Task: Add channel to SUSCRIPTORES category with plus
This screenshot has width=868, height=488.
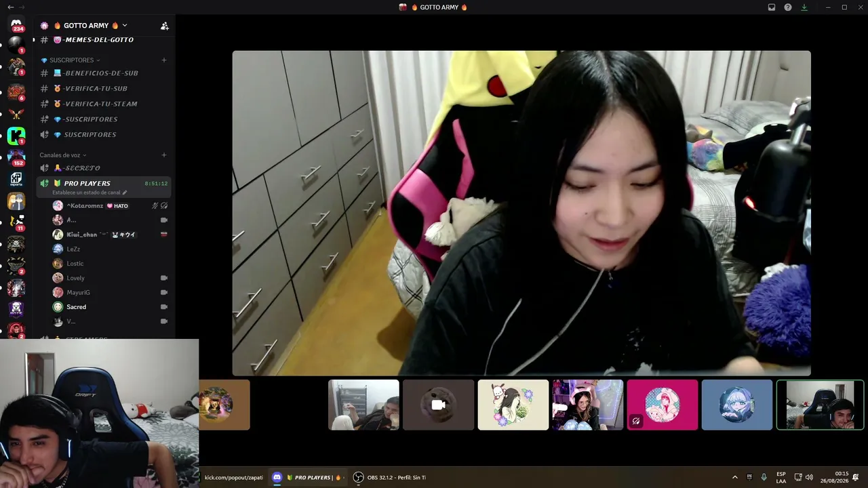Action: tap(164, 60)
